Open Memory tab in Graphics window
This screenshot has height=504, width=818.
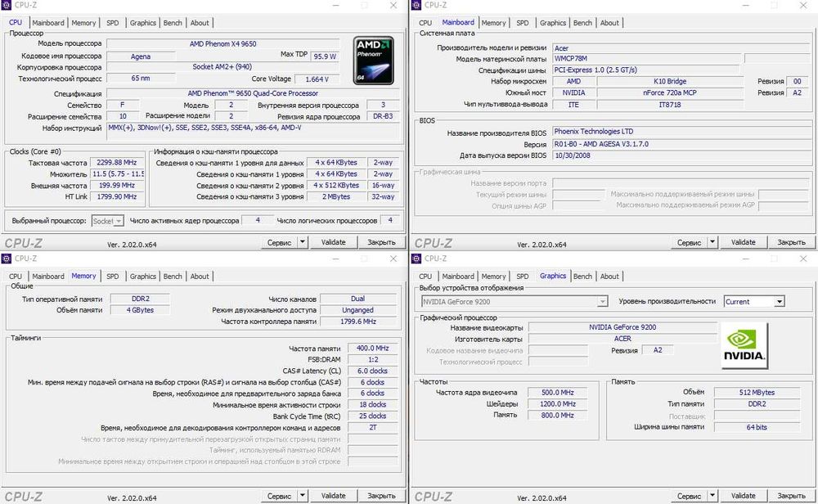493,277
